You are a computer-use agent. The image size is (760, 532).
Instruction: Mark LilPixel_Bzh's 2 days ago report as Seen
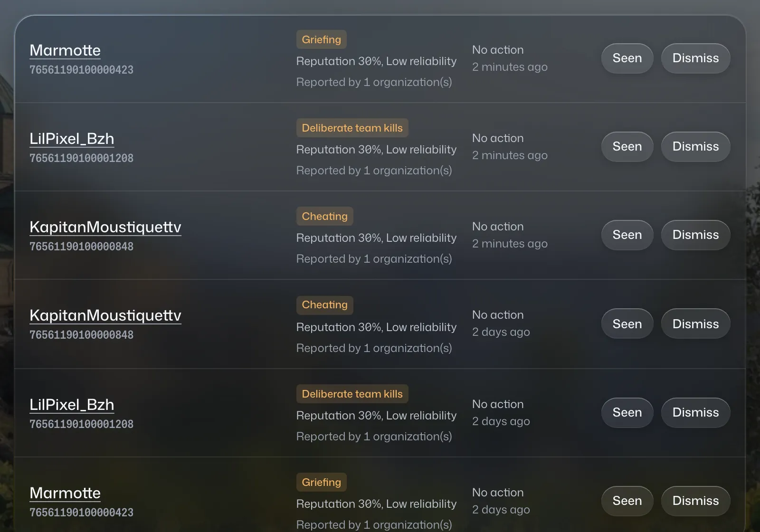(x=627, y=413)
